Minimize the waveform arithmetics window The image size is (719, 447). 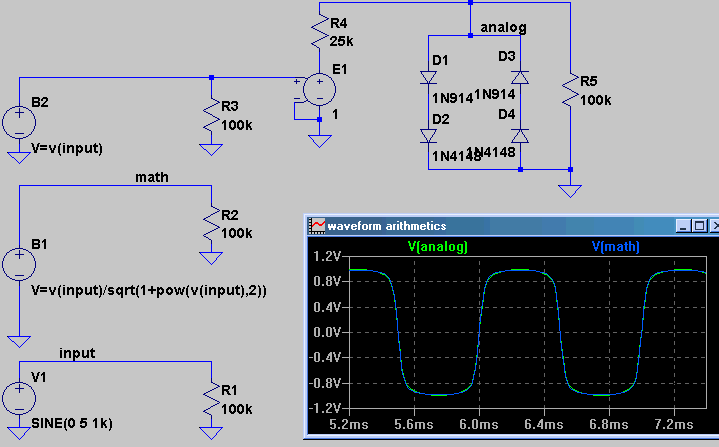click(x=684, y=226)
